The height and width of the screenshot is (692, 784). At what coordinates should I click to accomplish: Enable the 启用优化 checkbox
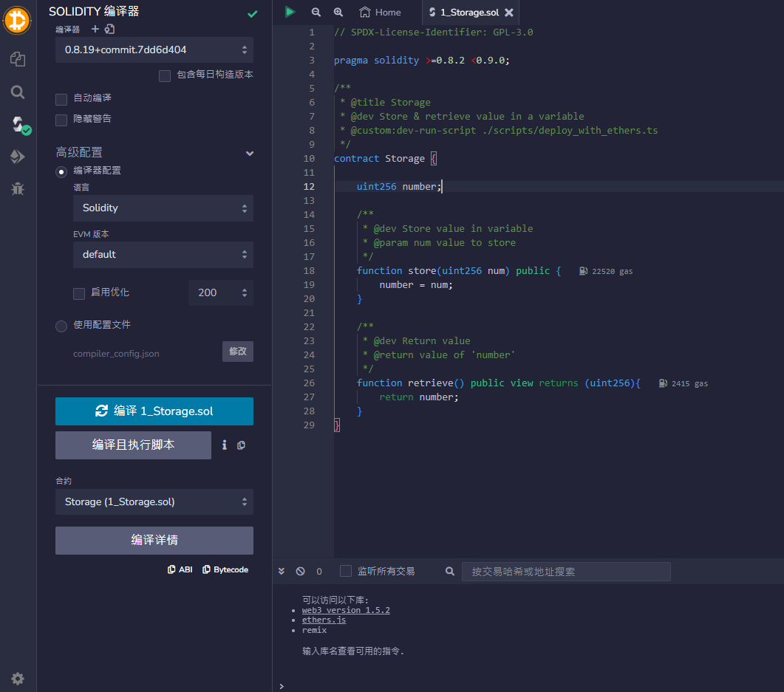(x=79, y=293)
